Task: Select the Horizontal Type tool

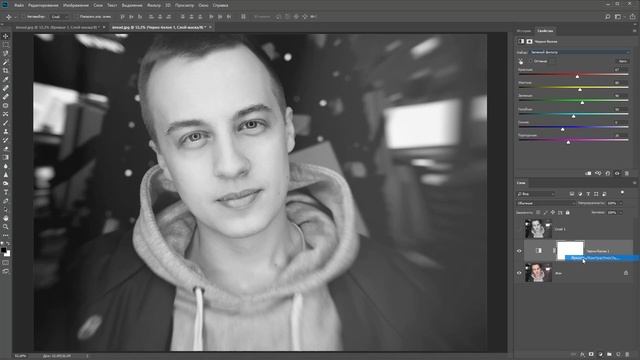Action: (x=6, y=192)
